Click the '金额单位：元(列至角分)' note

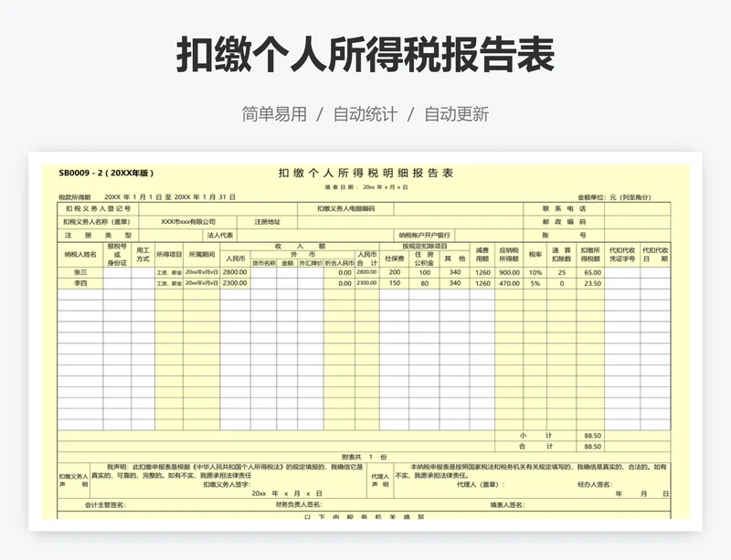[x=614, y=197]
